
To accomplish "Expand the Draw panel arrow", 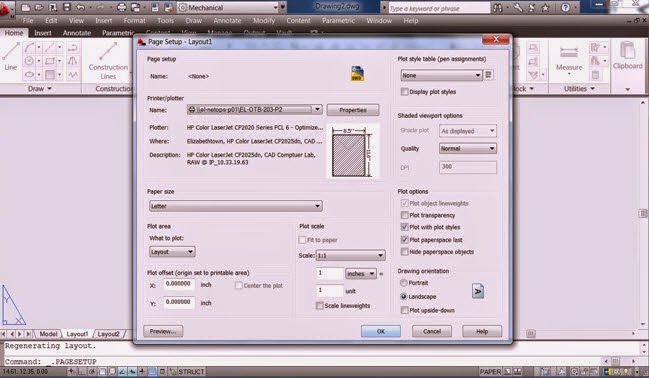I will pyautogui.click(x=50, y=89).
